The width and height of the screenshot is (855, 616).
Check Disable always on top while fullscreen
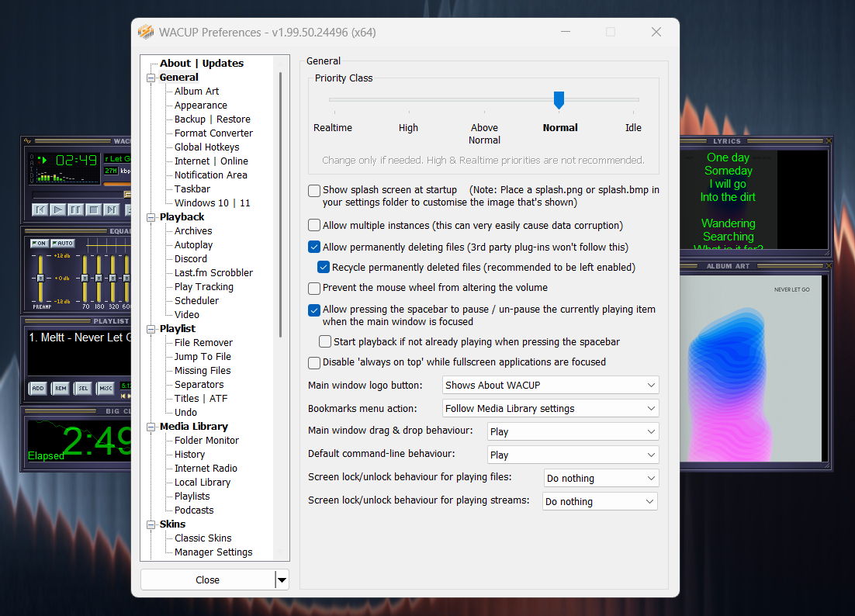(x=314, y=362)
